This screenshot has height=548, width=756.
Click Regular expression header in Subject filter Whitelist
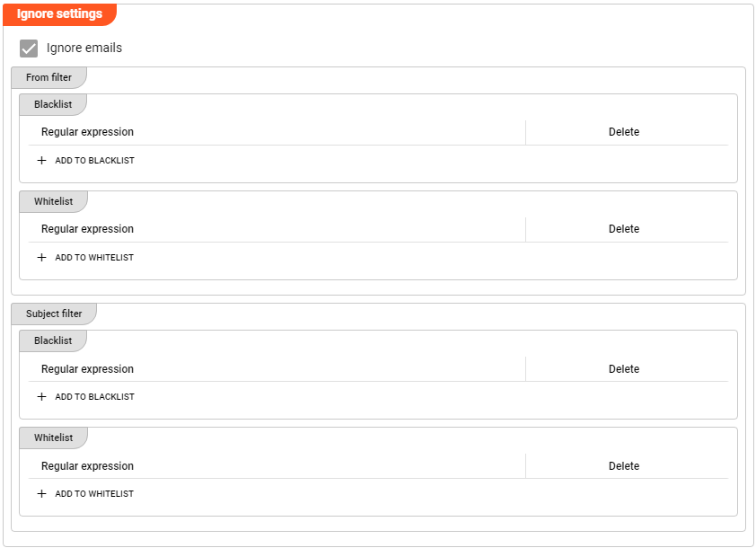[x=87, y=466]
